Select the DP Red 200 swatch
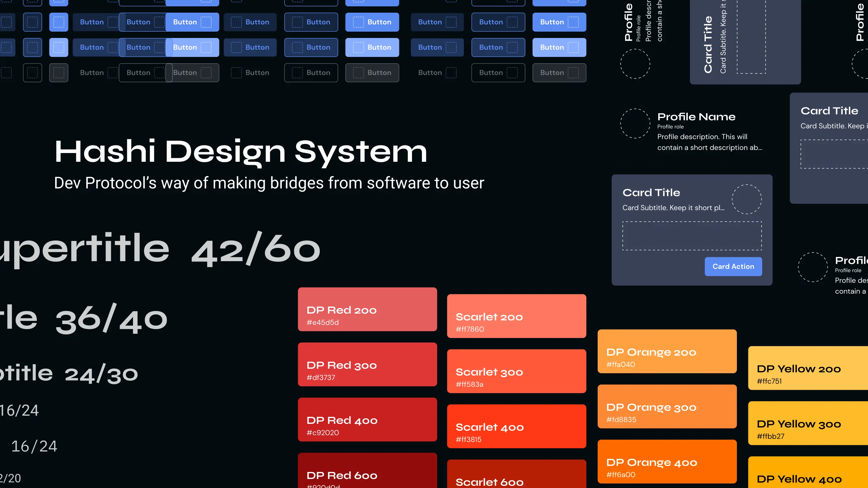 pos(367,309)
